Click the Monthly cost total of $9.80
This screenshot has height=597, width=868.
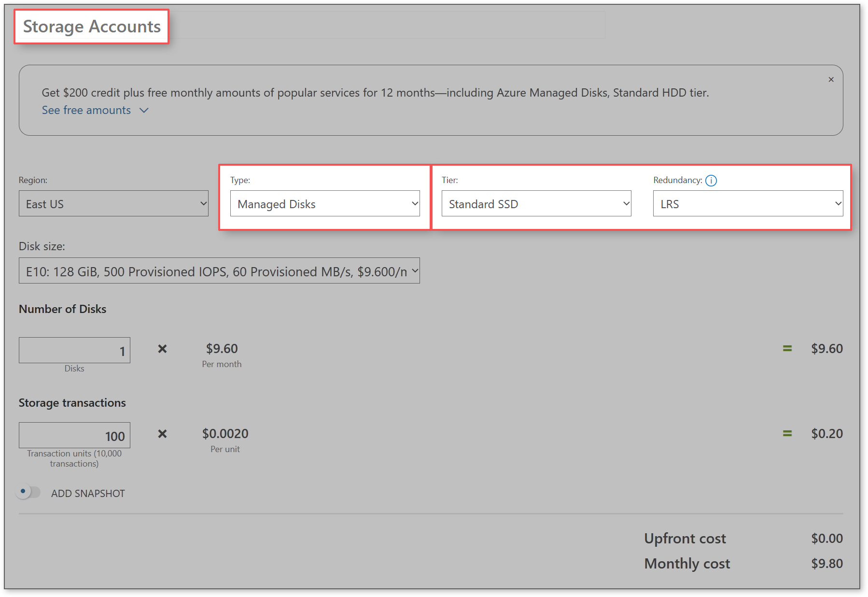[x=826, y=563]
